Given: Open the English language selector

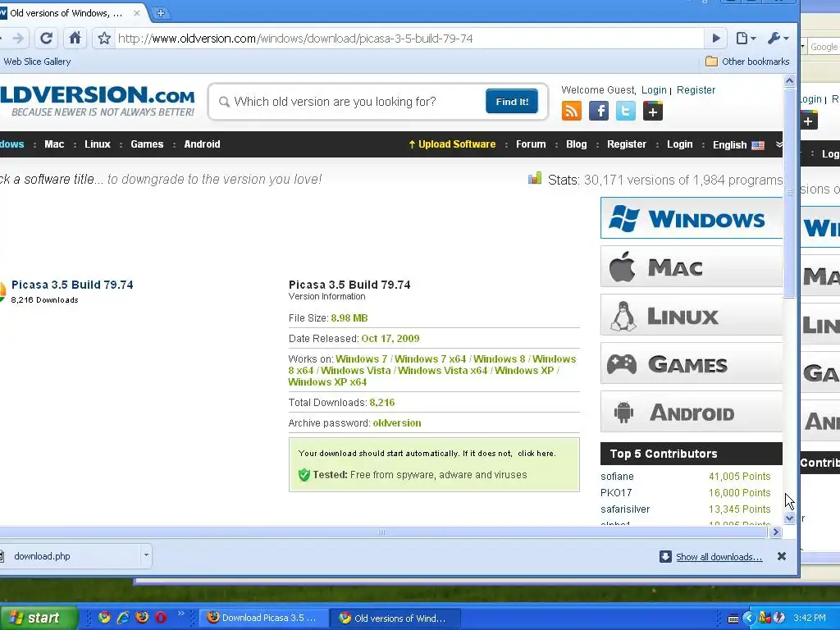Looking at the screenshot, I should pyautogui.click(x=738, y=144).
